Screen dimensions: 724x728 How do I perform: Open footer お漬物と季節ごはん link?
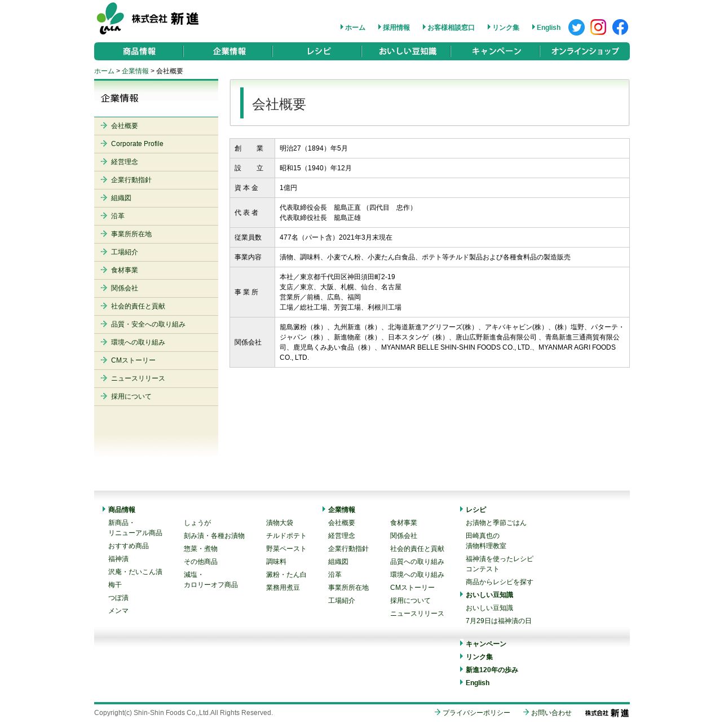point(496,523)
